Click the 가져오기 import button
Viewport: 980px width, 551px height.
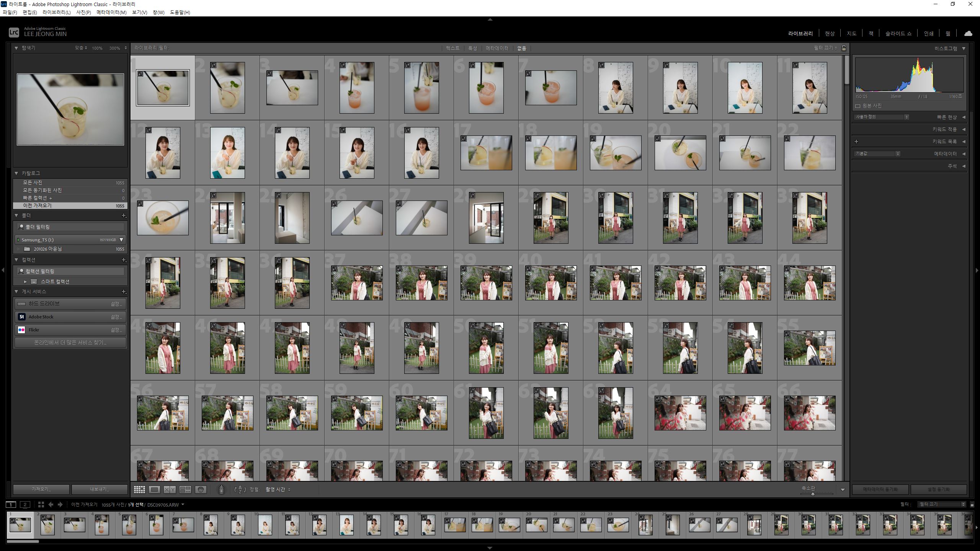(41, 489)
